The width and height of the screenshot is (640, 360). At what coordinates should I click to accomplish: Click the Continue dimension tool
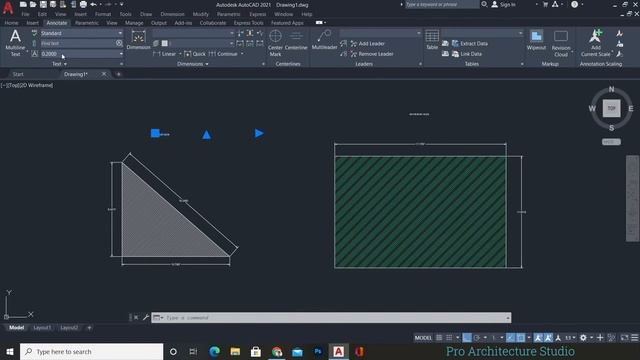(223, 54)
